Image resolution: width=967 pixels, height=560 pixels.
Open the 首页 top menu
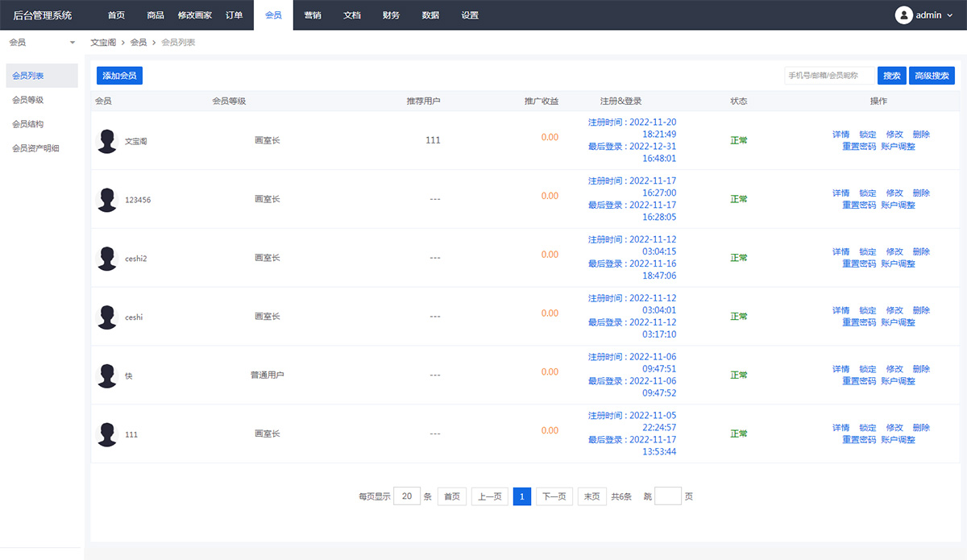point(116,15)
